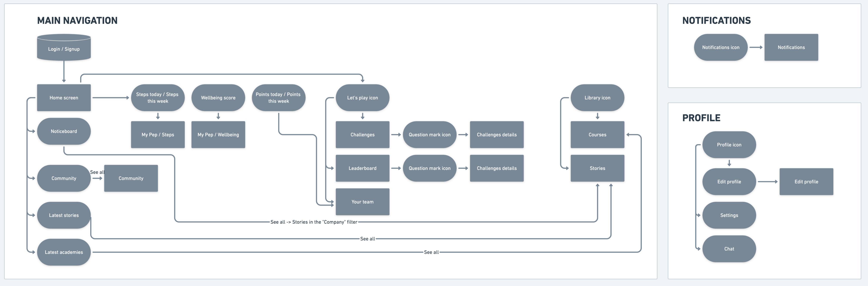Select the Leaderboard box
Screen dimensions: 868x286
point(362,168)
